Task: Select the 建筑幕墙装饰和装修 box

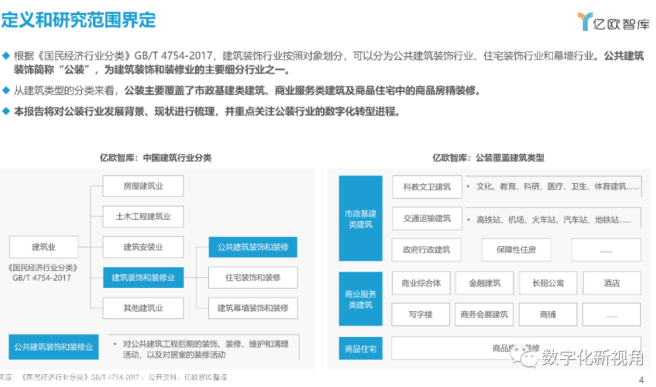Action: [253, 308]
